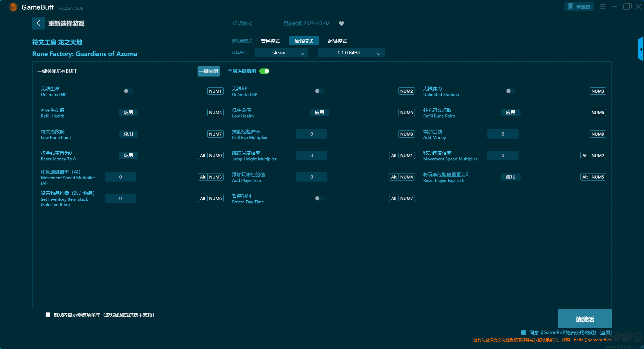Click the GameBuff logo icon
This screenshot has width=644, height=349.
pyautogui.click(x=13, y=7)
